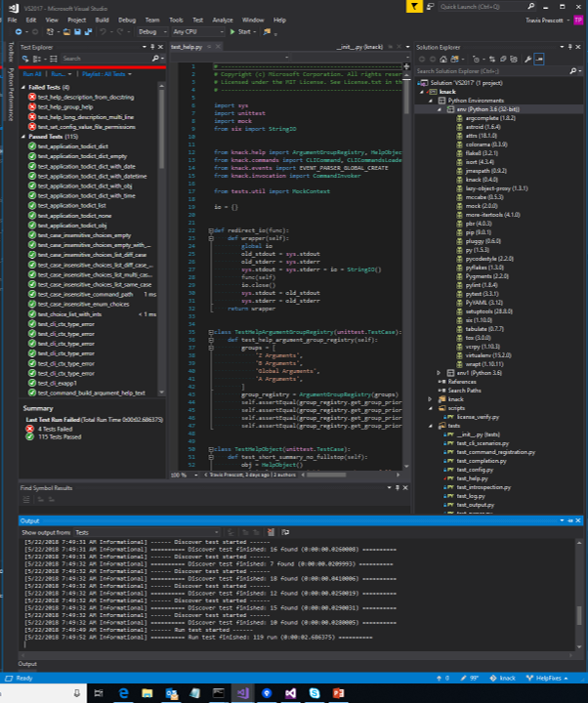The width and height of the screenshot is (588, 703).
Task: Click the Navigate Backward toolbar icon
Action: (19, 32)
